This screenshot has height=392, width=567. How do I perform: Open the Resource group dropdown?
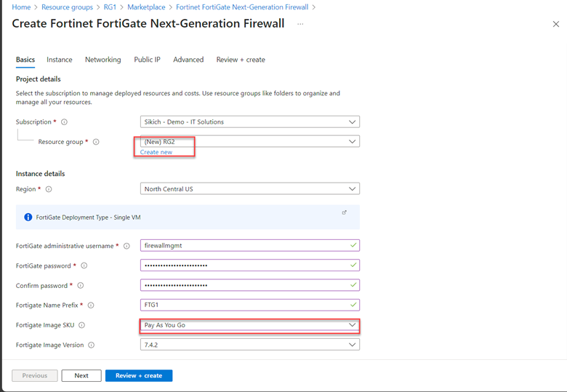point(249,142)
